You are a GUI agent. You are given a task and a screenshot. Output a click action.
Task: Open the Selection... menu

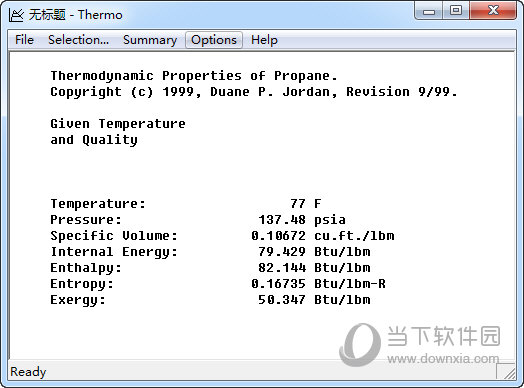tap(79, 40)
